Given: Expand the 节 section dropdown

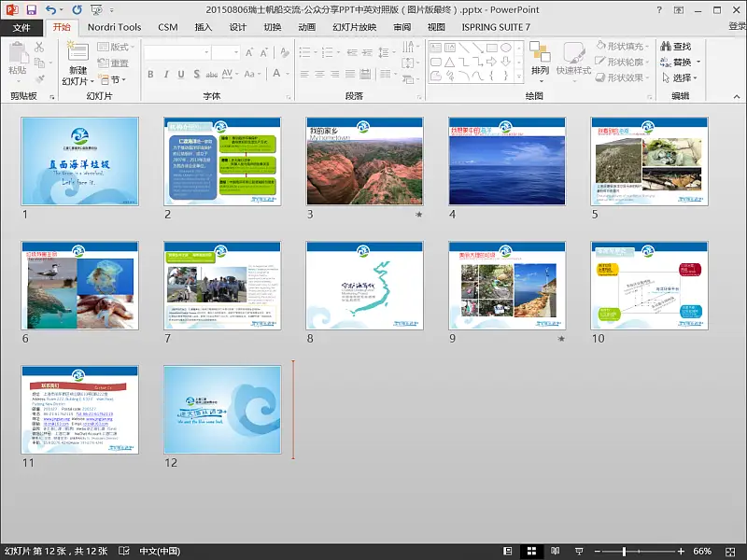Looking at the screenshot, I should (112, 79).
